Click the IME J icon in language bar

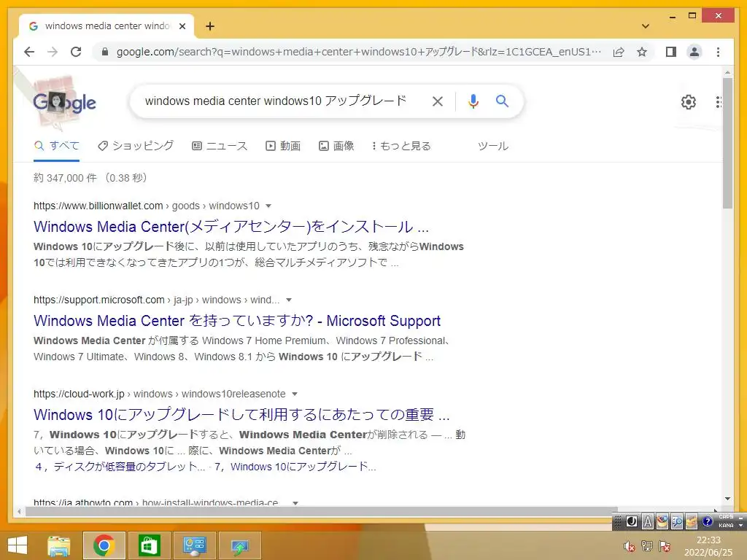click(x=632, y=522)
